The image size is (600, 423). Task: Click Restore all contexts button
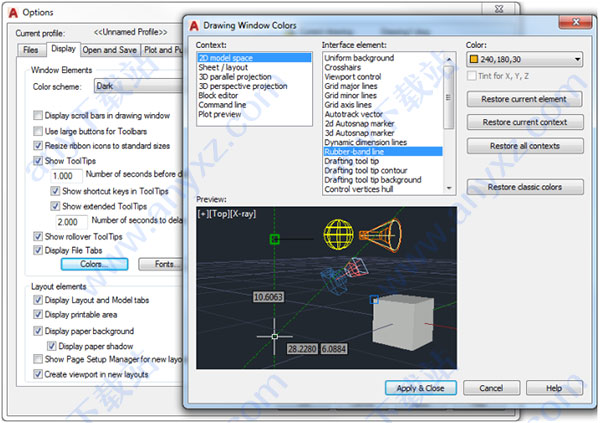(x=525, y=146)
